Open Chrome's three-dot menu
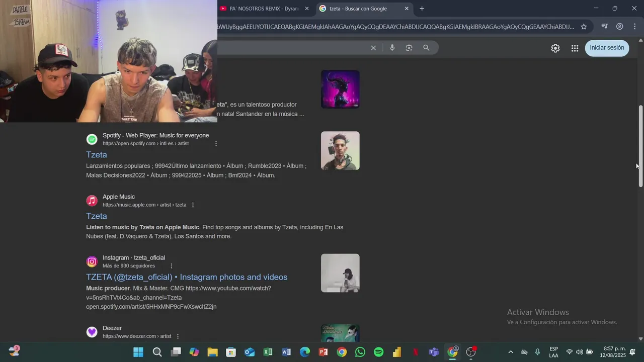This screenshot has height=362, width=644. (635, 27)
